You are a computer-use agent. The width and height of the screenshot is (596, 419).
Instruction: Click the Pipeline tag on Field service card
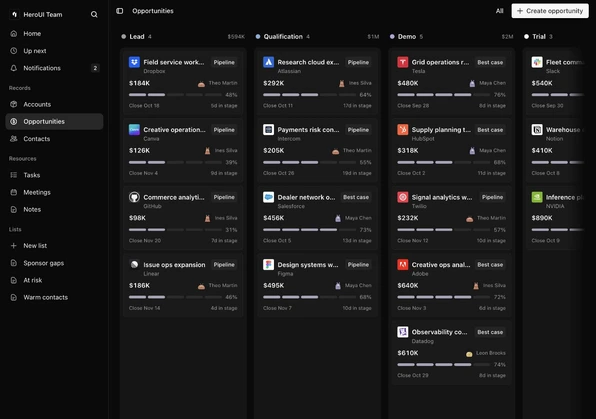click(224, 62)
